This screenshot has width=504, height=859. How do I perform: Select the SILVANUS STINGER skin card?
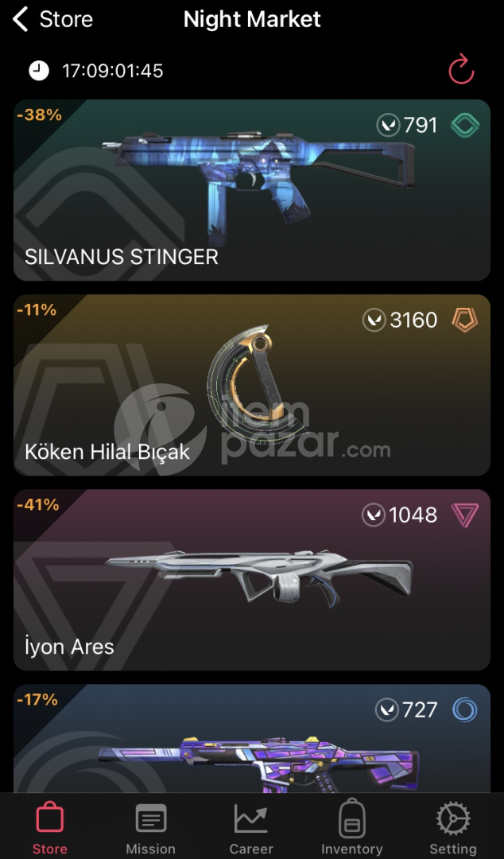[252, 190]
